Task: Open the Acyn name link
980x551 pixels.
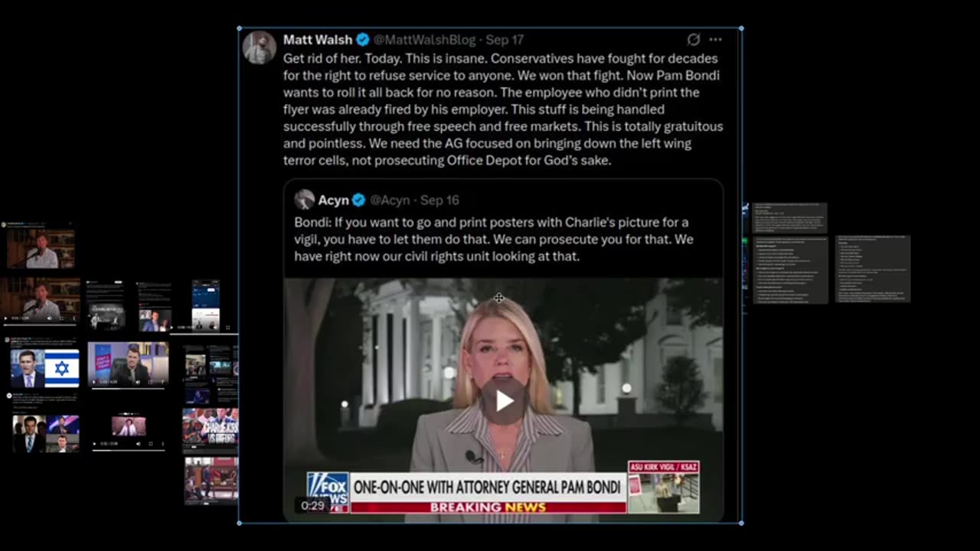Action: click(333, 201)
